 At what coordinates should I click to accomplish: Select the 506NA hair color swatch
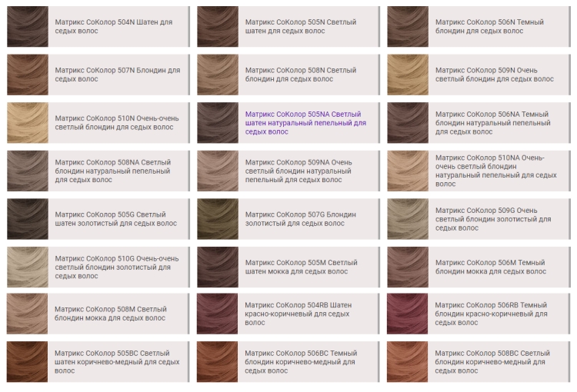pyautogui.click(x=408, y=123)
